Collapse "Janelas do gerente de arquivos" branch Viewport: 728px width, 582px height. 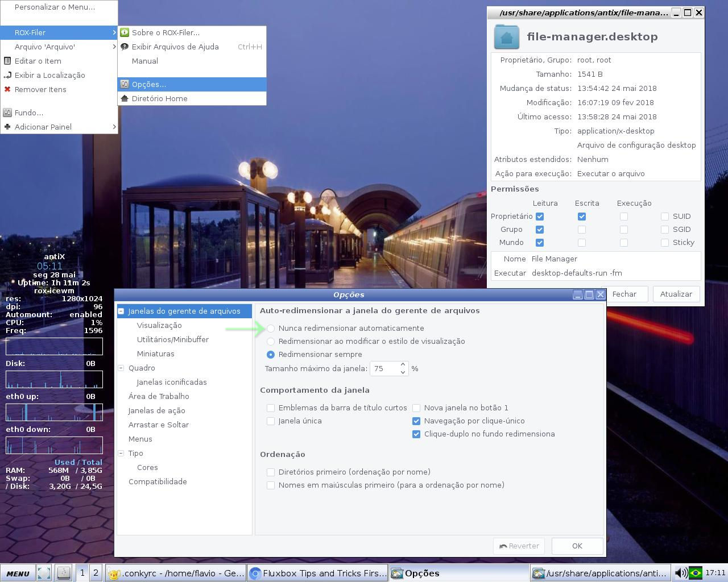pyautogui.click(x=121, y=311)
